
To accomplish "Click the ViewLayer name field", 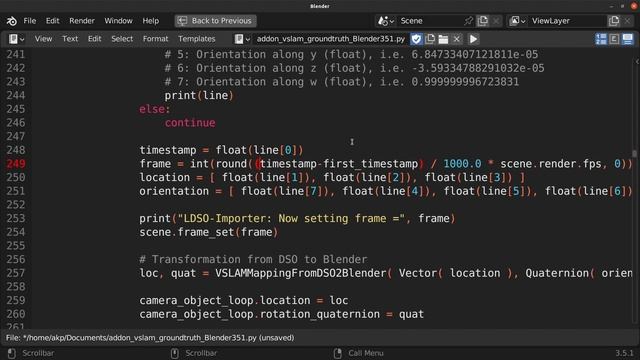I will [x=567, y=21].
